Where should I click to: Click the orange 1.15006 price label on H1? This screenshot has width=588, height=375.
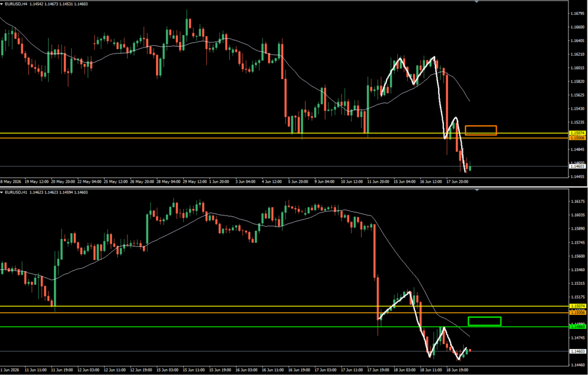tap(578, 313)
